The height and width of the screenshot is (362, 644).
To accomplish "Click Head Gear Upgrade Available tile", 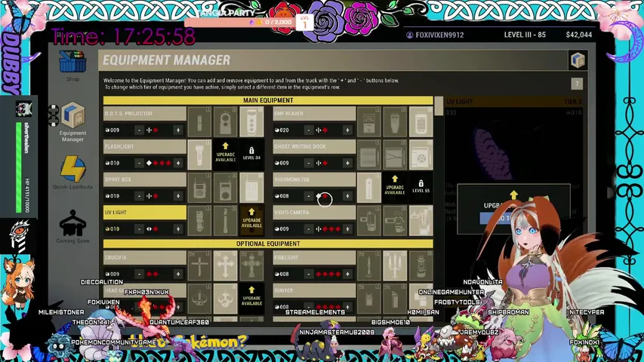I will click(251, 299).
